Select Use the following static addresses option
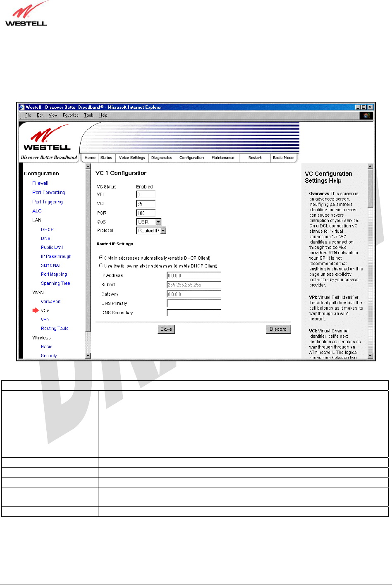Viewport: 392px width, 585px height. [101, 266]
